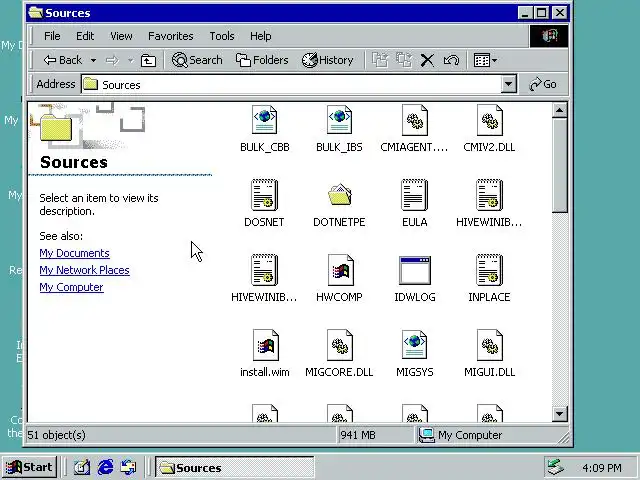
Task: Click the vertical scrollbar down arrow
Action: coord(560,414)
